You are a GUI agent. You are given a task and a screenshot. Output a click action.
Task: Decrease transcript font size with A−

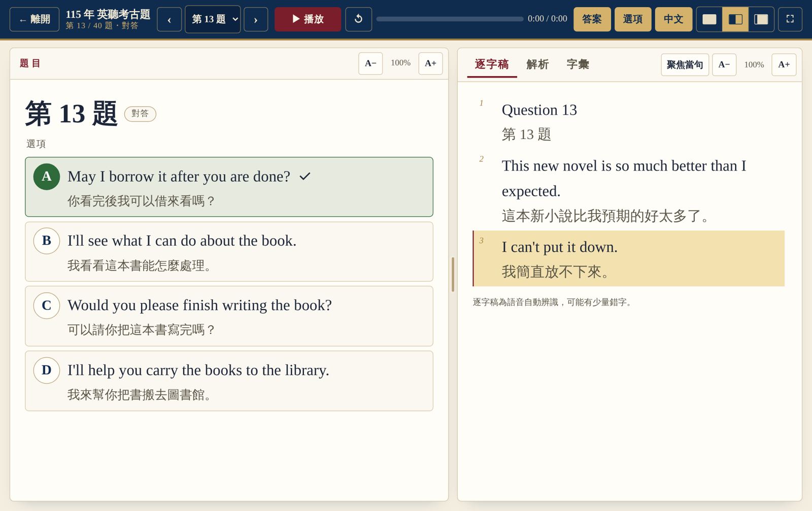(x=724, y=64)
